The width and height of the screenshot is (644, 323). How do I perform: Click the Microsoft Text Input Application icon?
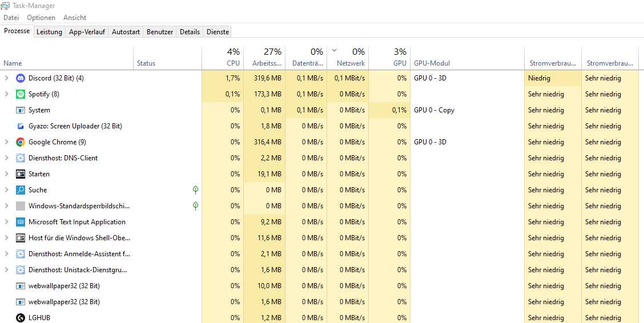pyautogui.click(x=20, y=222)
